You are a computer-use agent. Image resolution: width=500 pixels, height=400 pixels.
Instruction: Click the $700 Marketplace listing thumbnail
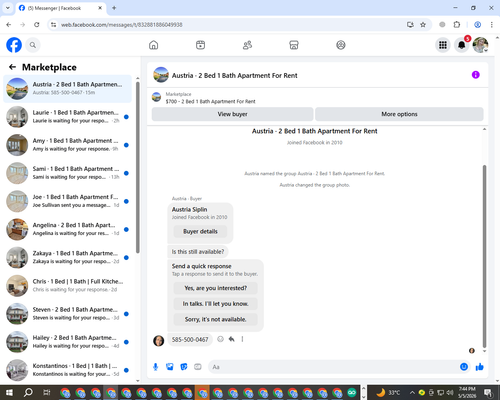tap(156, 97)
